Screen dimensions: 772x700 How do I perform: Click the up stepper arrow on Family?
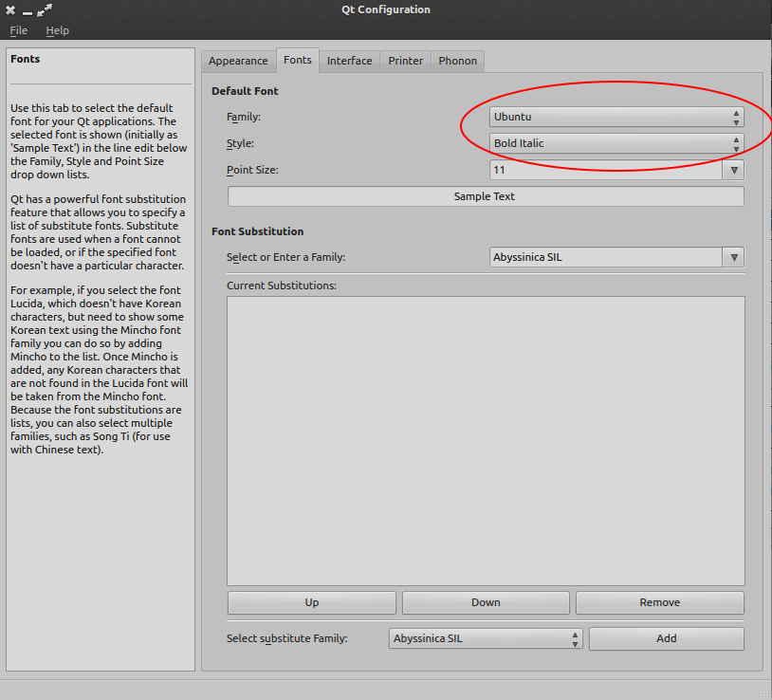(x=736, y=113)
